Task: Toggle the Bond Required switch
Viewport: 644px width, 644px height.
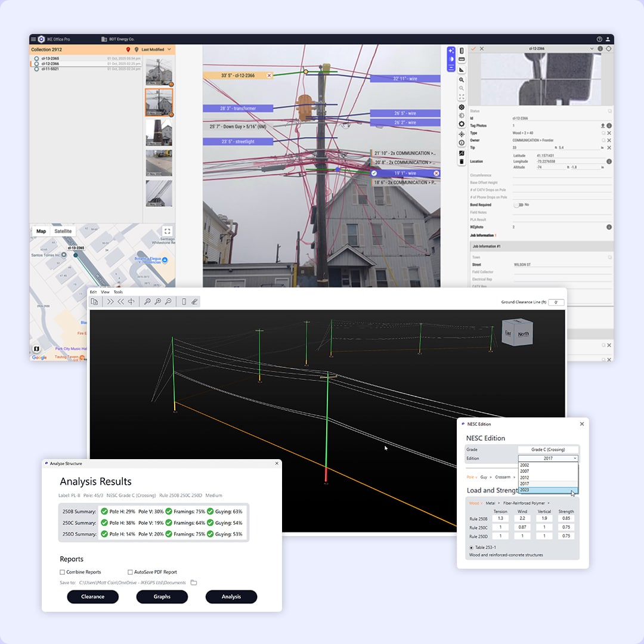Action: click(518, 205)
